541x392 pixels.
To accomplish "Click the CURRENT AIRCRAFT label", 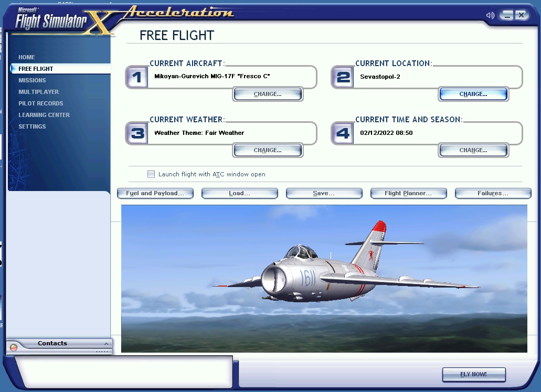I will tap(187, 63).
